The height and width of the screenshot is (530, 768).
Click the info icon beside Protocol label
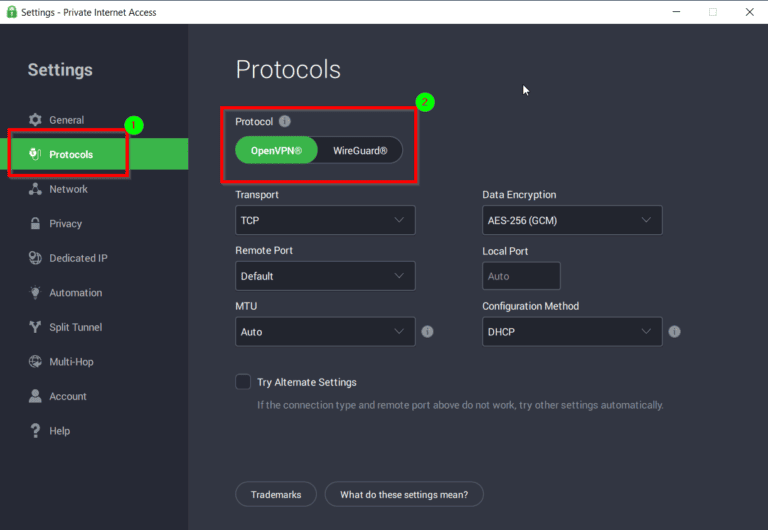click(x=285, y=122)
